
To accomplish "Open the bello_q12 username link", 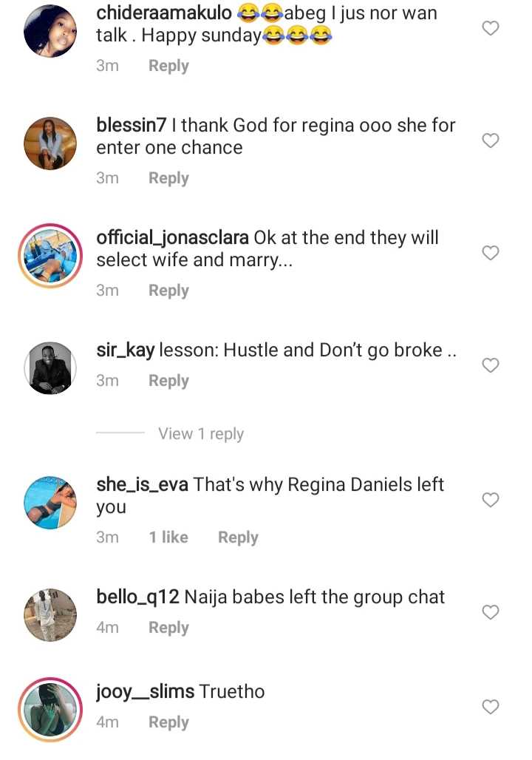I will 137,597.
